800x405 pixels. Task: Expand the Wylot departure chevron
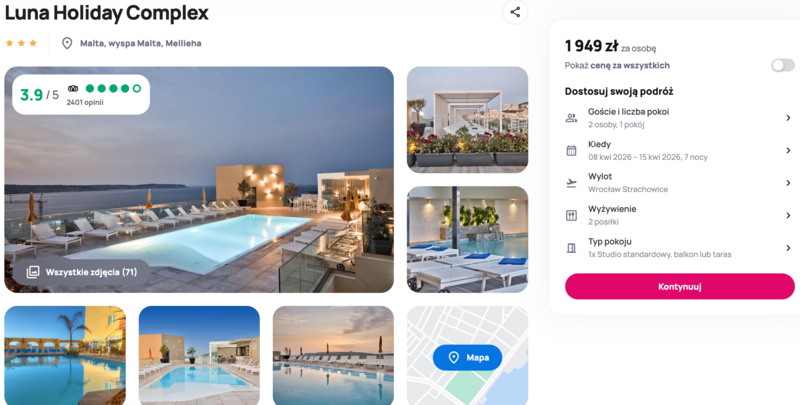point(788,183)
